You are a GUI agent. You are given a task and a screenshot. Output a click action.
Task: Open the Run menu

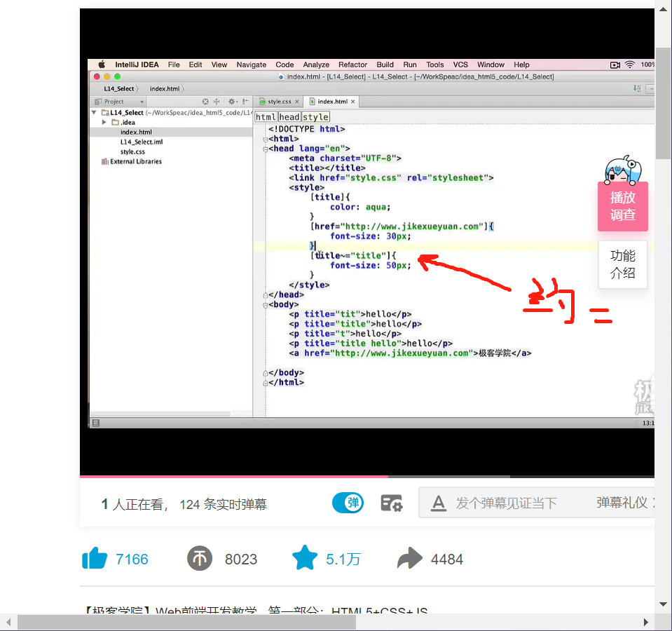click(x=410, y=65)
